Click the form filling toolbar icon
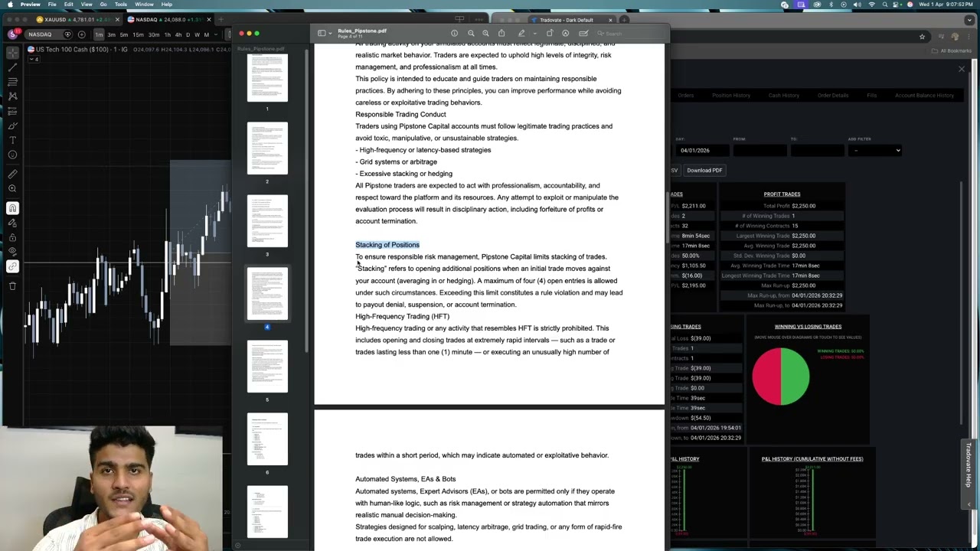Viewport: 980px width, 551px height. (x=583, y=34)
